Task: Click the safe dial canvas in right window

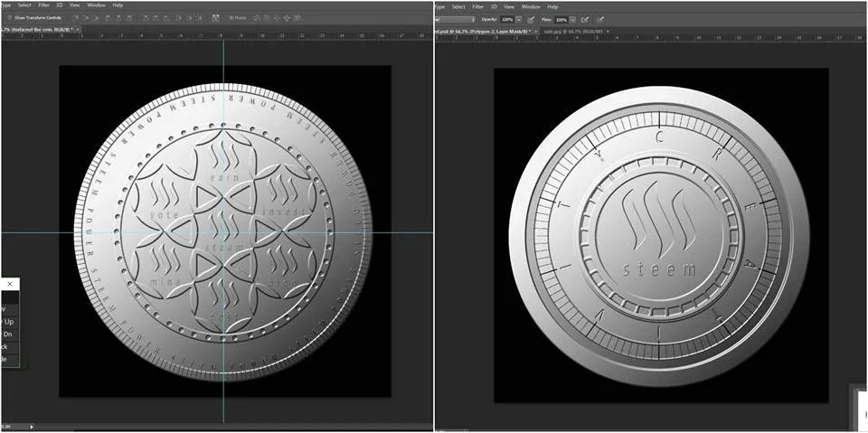Action: click(661, 235)
